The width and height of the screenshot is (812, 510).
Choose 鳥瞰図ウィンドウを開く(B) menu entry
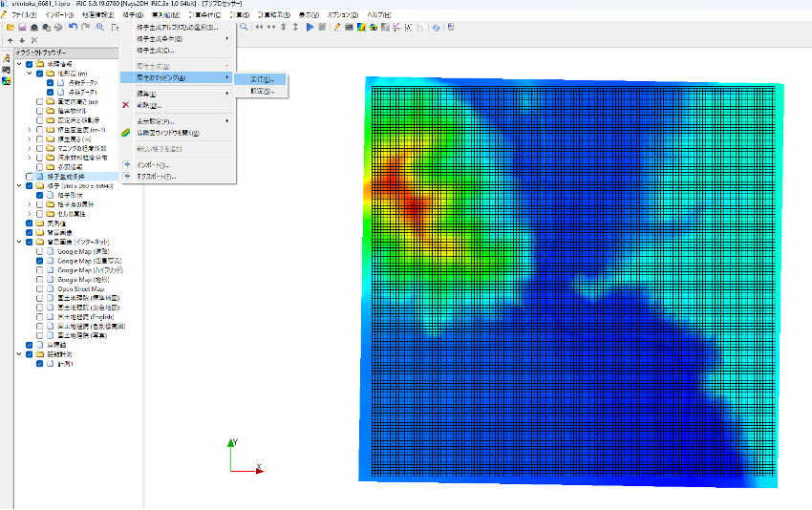point(178,133)
